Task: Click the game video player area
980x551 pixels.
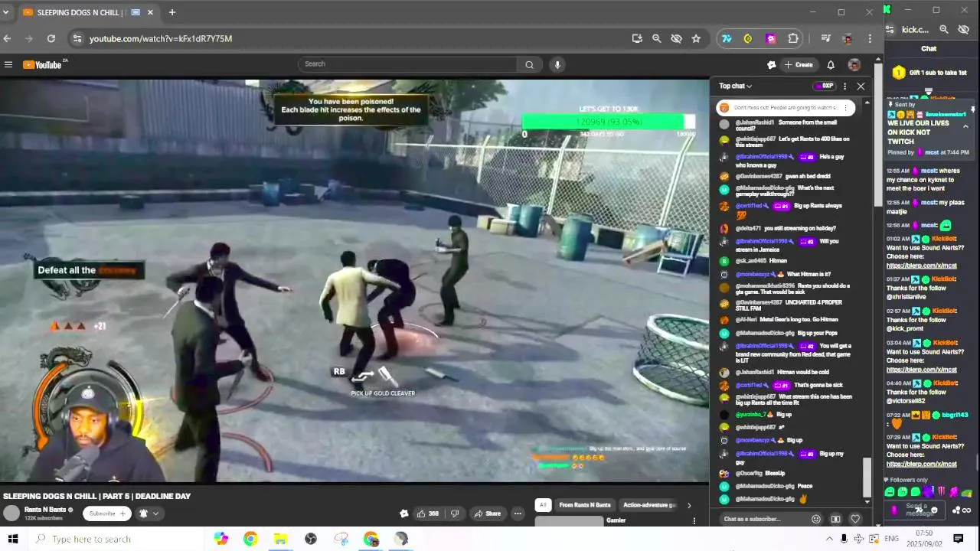Action: tap(354, 281)
